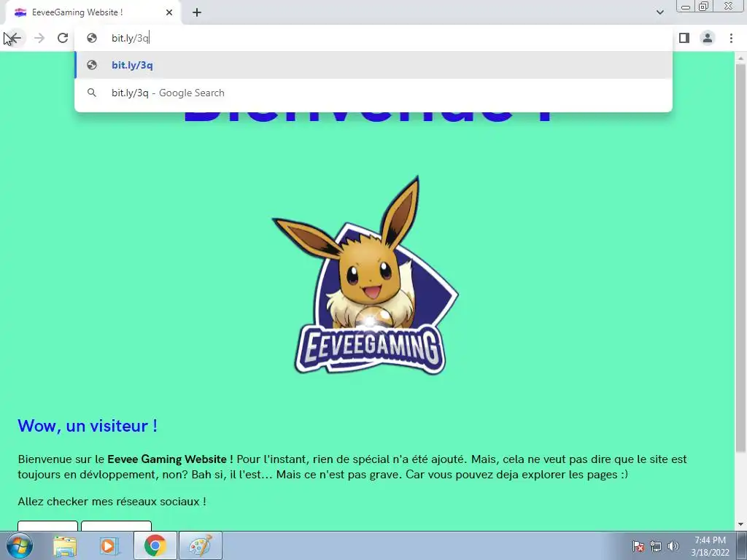Viewport: 747px width, 560px height.
Task: Click the 'Wow, un visiteur !' heading
Action: pyautogui.click(x=88, y=426)
